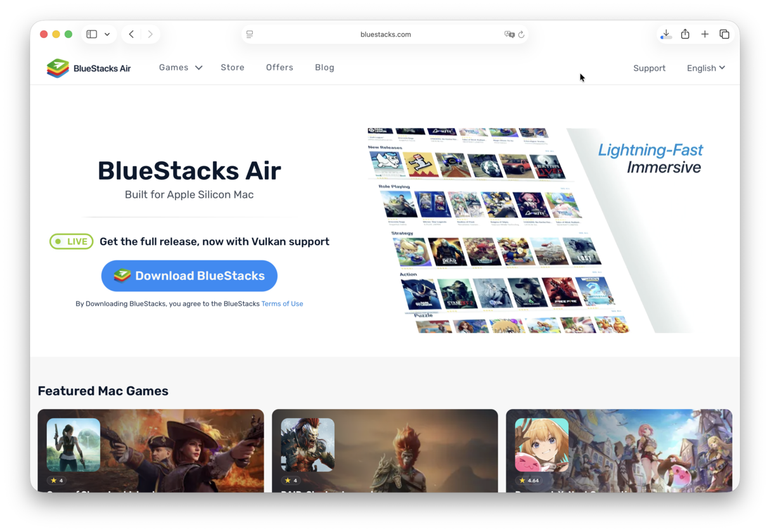Screen dimensions: 770x532
Task: Click the gun-woman game icon in first card
Action: point(74,445)
